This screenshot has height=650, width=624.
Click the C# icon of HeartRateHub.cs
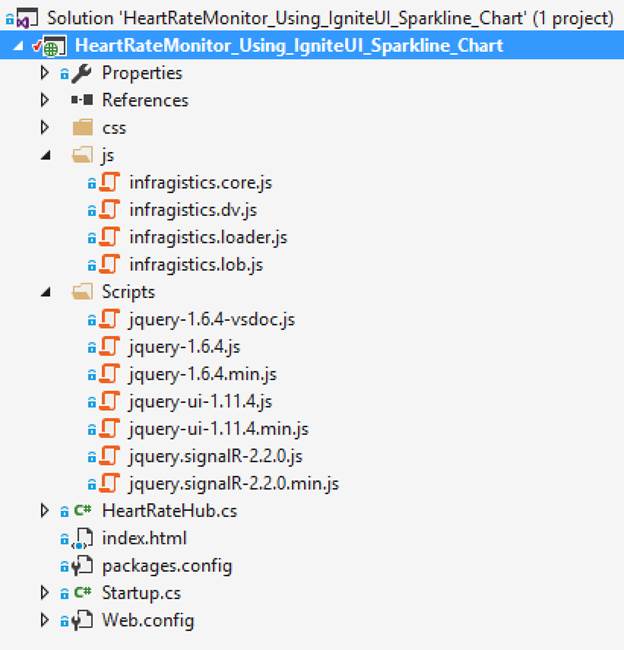pyautogui.click(x=82, y=510)
